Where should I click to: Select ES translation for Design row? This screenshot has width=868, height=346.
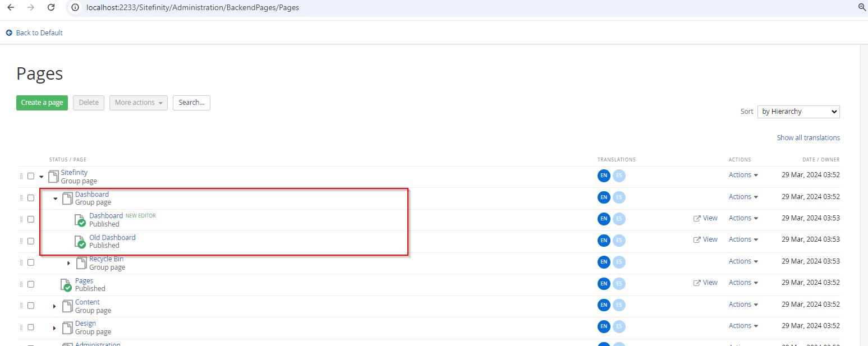click(x=619, y=326)
